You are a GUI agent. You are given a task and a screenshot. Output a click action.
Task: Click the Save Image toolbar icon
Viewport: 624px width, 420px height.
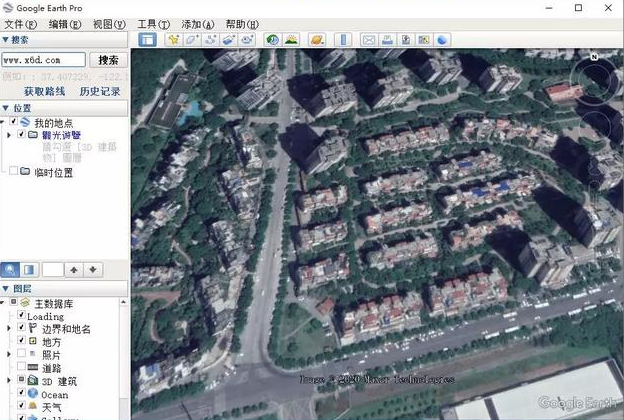click(406, 40)
